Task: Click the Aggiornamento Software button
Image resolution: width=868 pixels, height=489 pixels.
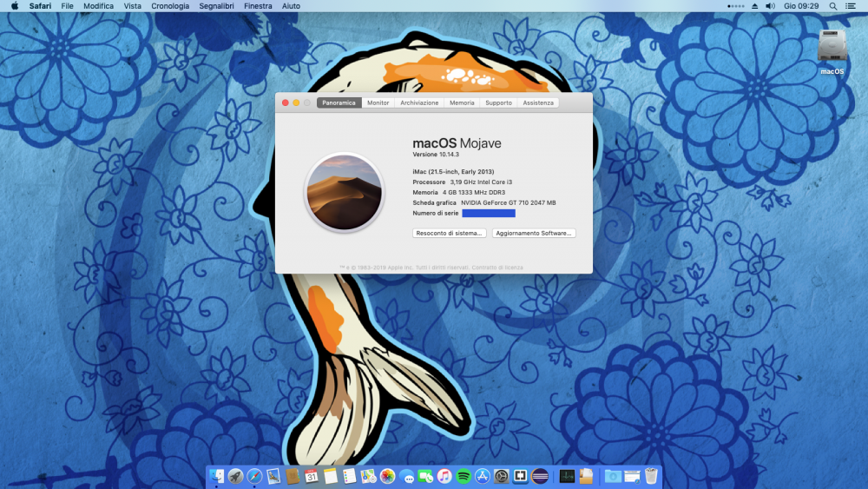Action: [534, 233]
